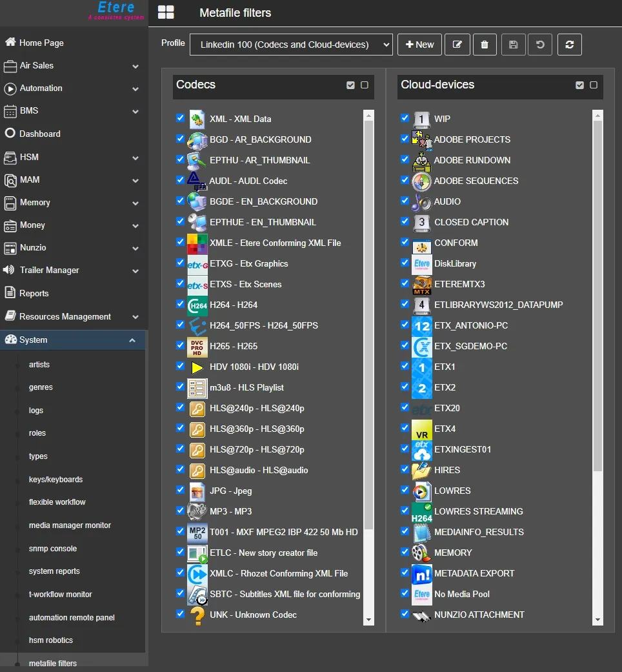The height and width of the screenshot is (672, 622).
Task: Select all Codecs using the header's checked box
Action: [350, 85]
